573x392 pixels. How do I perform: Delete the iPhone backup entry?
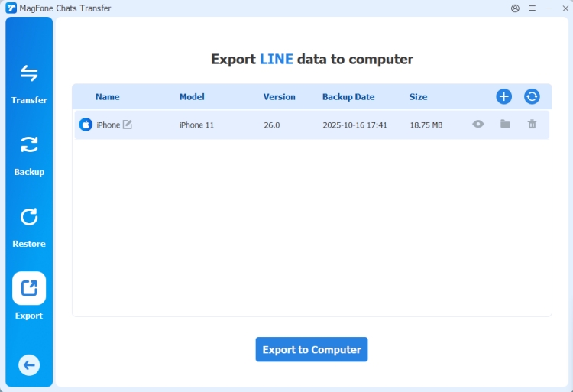532,124
